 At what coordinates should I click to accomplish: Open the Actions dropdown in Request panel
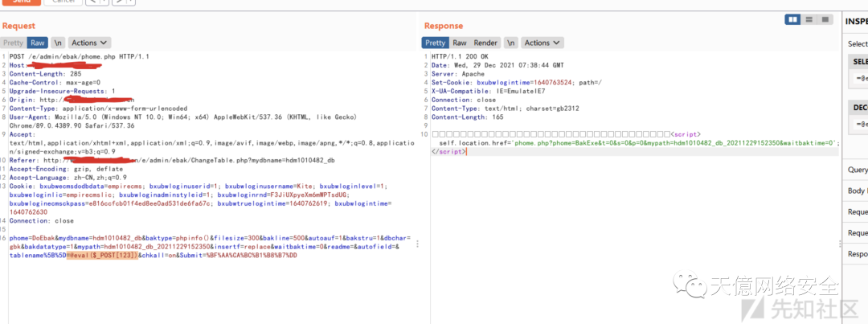tap(90, 43)
